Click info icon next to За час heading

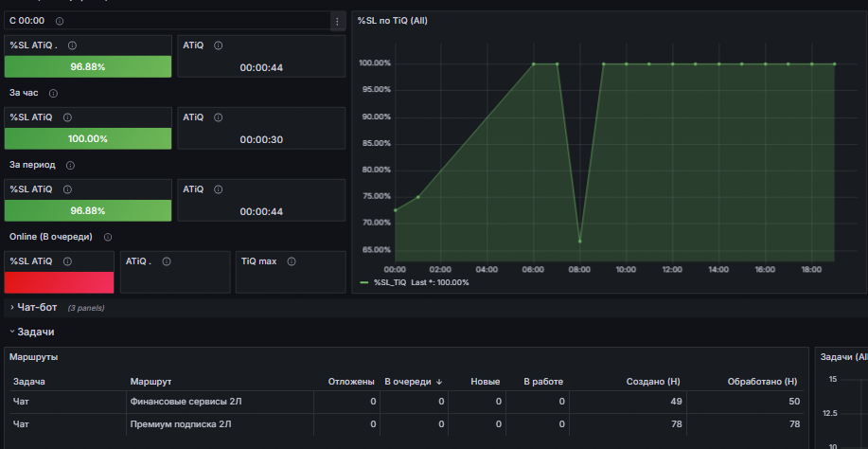(53, 93)
